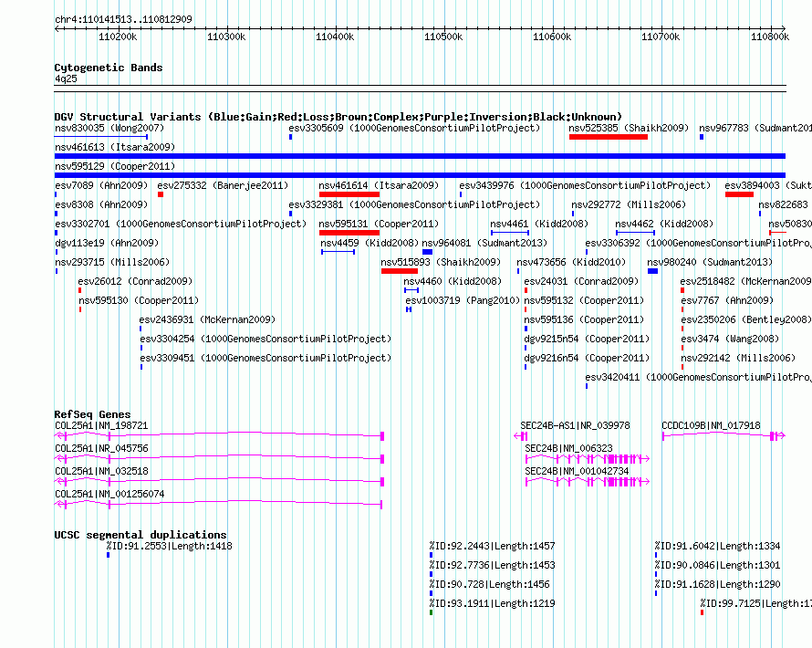Screen dimensions: 812x648
Task: Click the nsv4461 (Kidd2008) span line
Action: pyautogui.click(x=510, y=233)
